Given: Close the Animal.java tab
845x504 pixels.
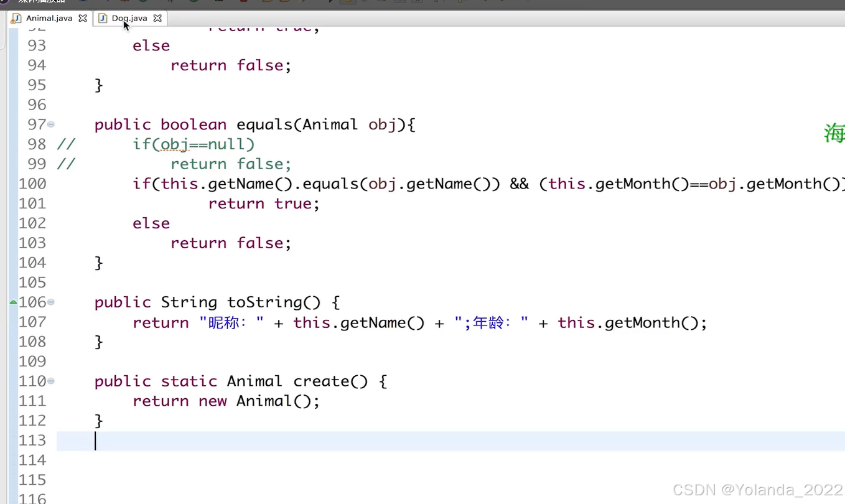Looking at the screenshot, I should (x=83, y=18).
